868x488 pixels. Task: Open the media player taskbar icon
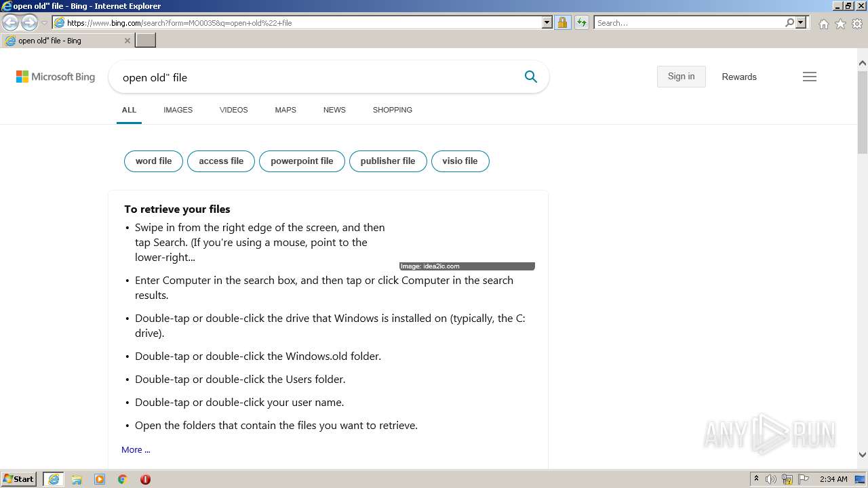[100, 479]
